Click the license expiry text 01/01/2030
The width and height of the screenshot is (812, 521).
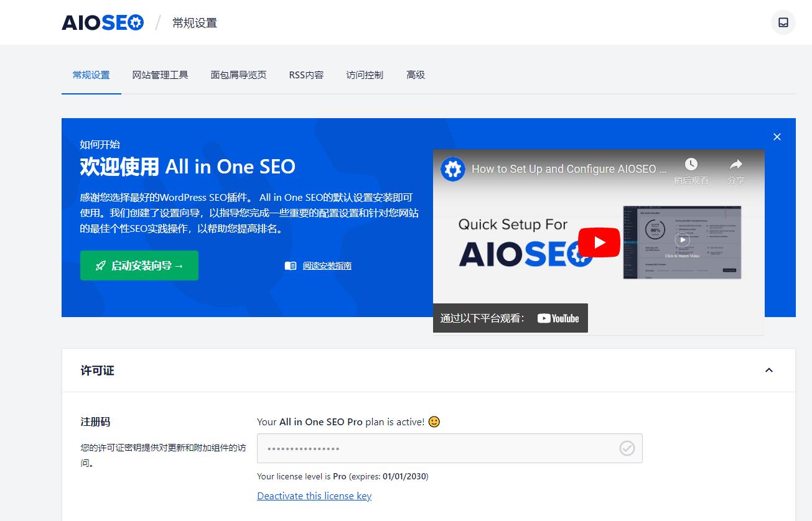404,477
